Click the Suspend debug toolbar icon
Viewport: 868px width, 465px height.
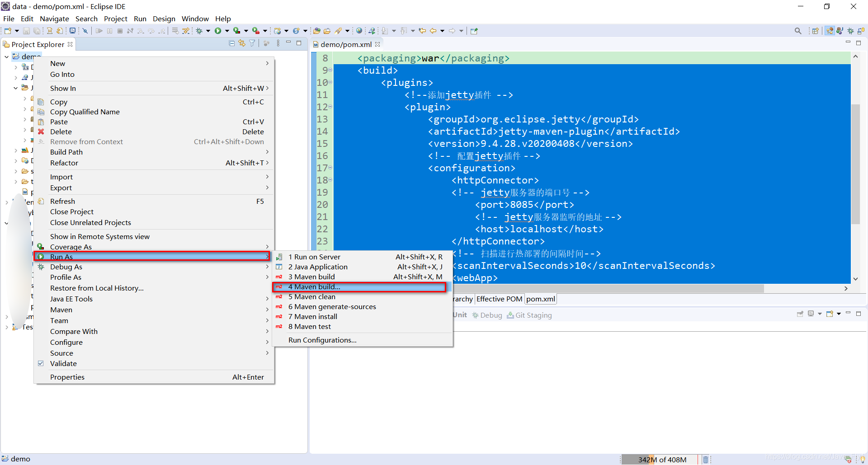(x=109, y=31)
